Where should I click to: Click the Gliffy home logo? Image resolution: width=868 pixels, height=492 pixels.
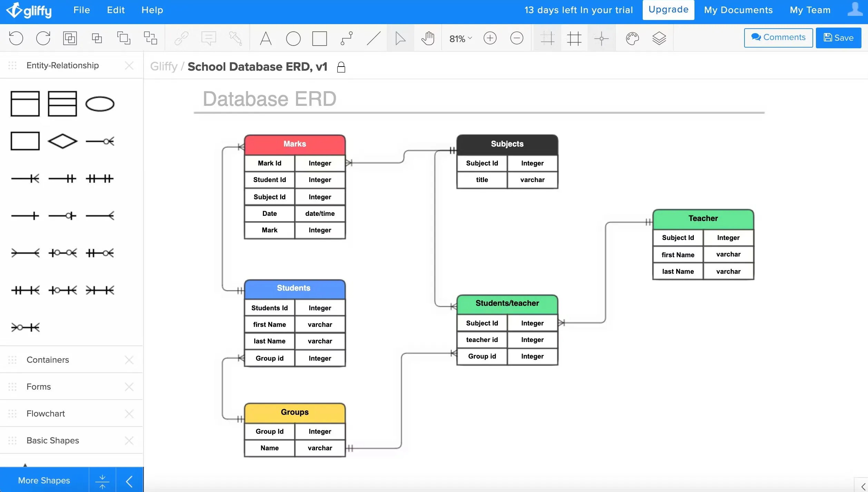[x=28, y=10]
